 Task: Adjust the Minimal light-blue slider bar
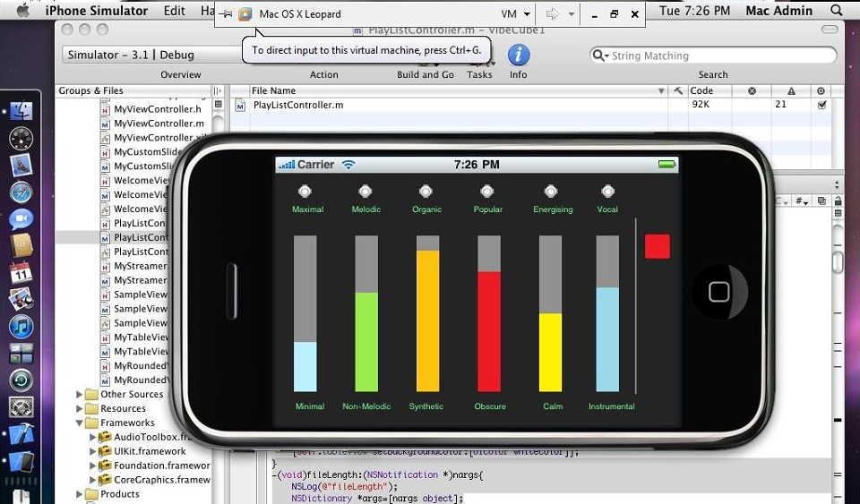coord(305,313)
